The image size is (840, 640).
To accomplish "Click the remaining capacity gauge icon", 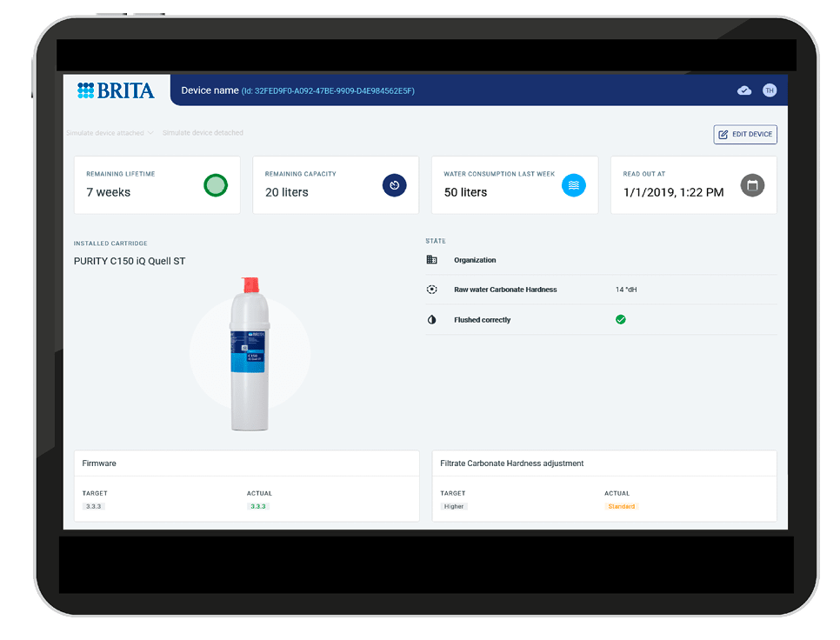I will pyautogui.click(x=394, y=185).
